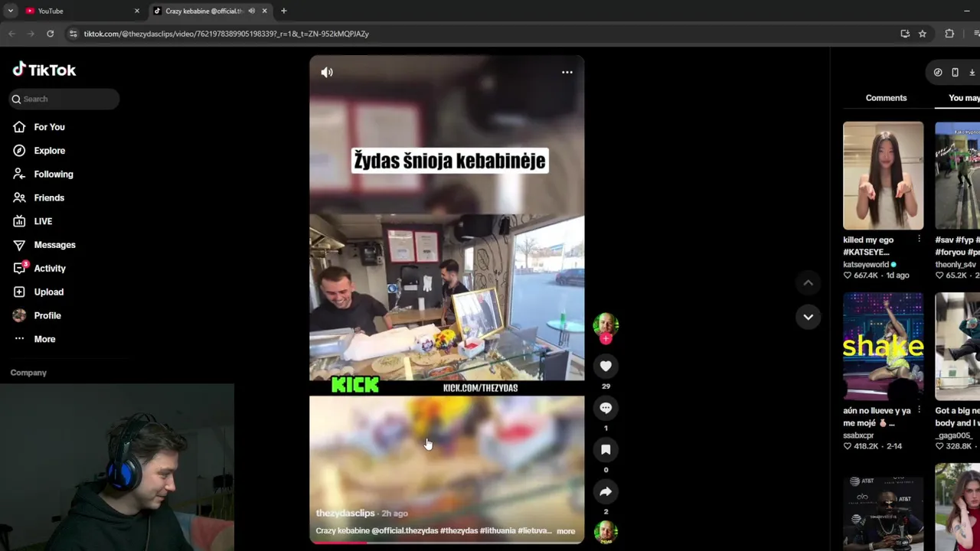This screenshot has width=980, height=551.
Task: Open the browser extensions puzzle icon
Action: coord(949,34)
